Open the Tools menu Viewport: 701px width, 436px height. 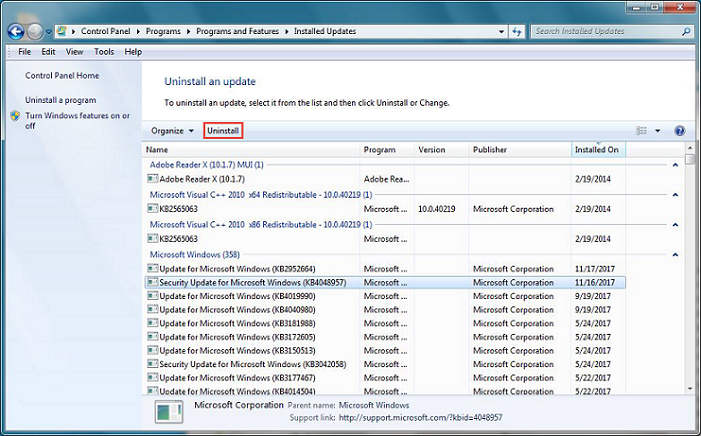point(104,51)
